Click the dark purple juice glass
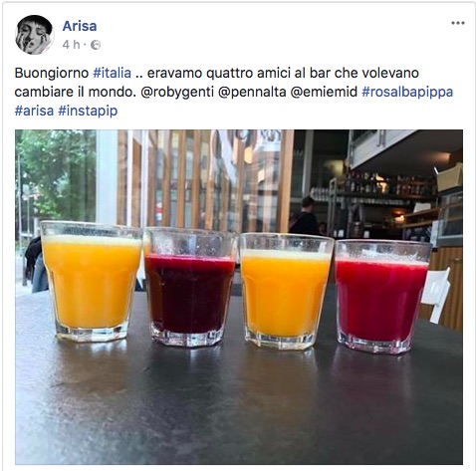This screenshot has width=476, height=471. tap(190, 288)
